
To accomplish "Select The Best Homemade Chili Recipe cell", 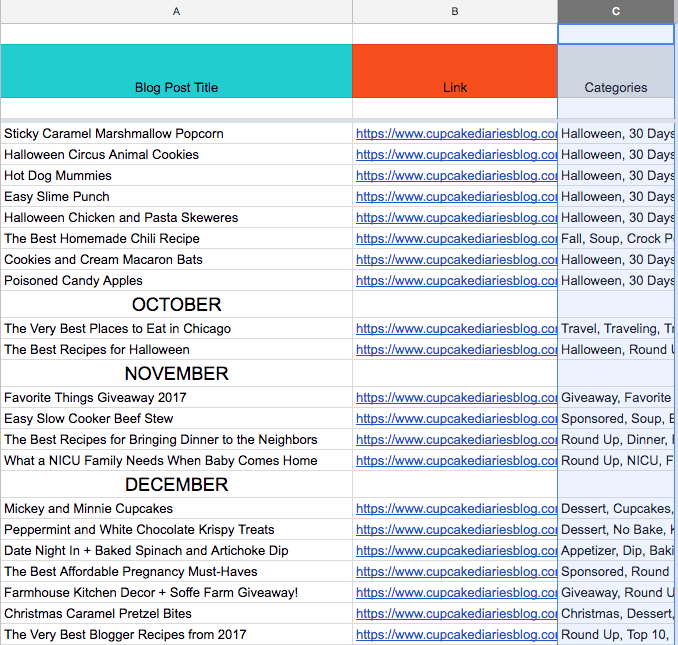I will pyautogui.click(x=176, y=239).
